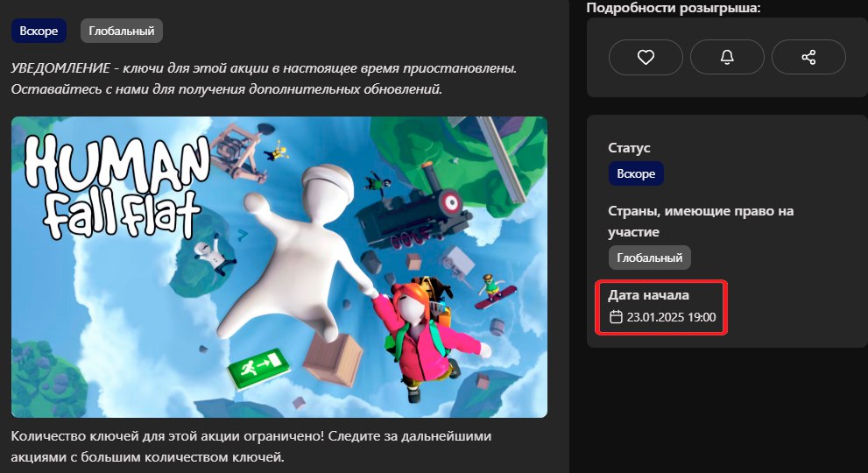Select the Глобальный tag above the notice

[x=122, y=32]
